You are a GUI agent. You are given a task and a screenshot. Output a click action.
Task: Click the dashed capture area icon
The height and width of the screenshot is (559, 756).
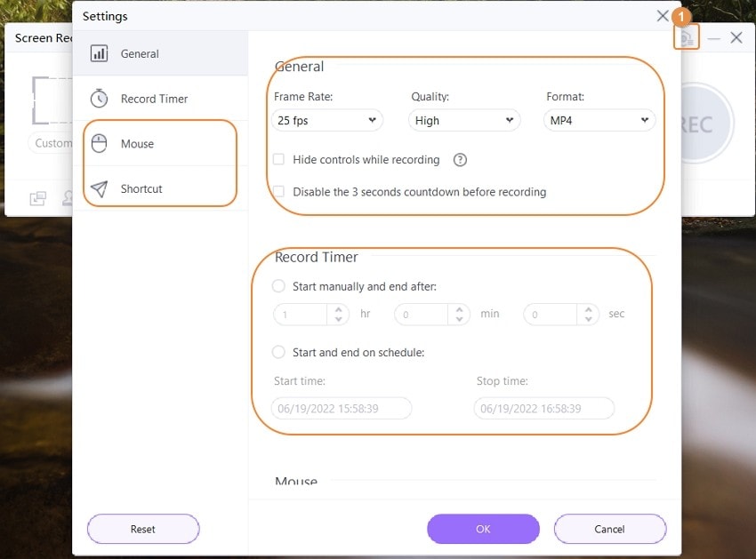pos(52,100)
